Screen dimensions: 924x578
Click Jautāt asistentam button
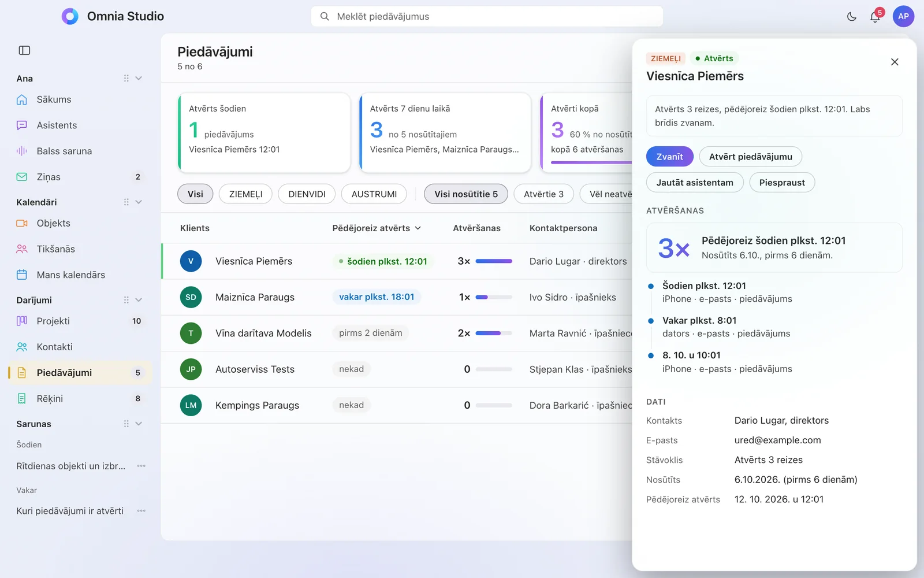pos(695,183)
